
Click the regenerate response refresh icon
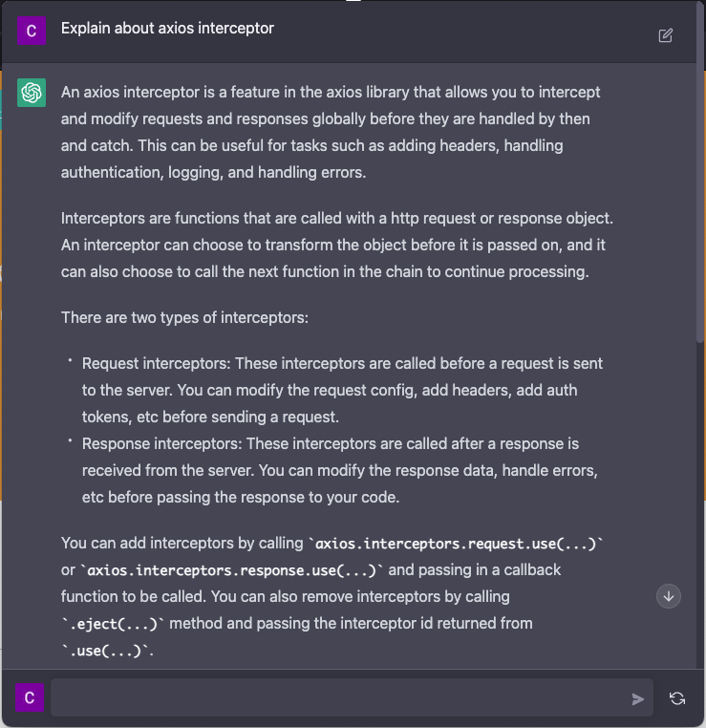[677, 698]
